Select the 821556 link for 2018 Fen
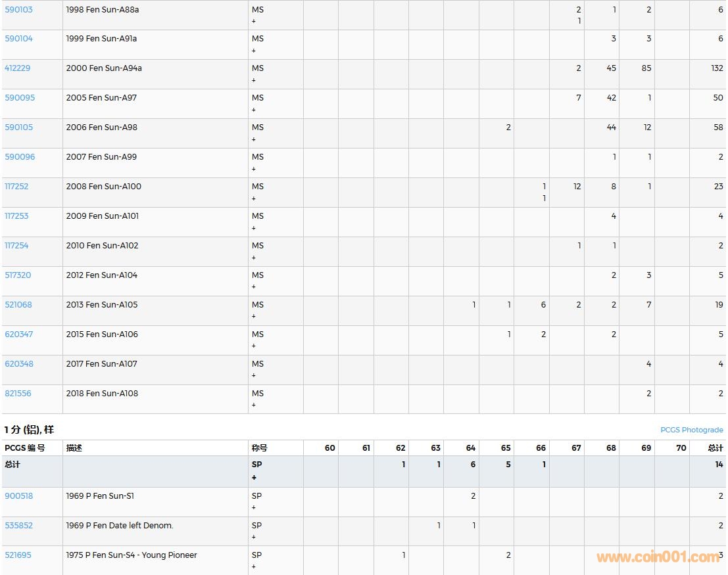Image resolution: width=728 pixels, height=575 pixels. pyautogui.click(x=18, y=394)
